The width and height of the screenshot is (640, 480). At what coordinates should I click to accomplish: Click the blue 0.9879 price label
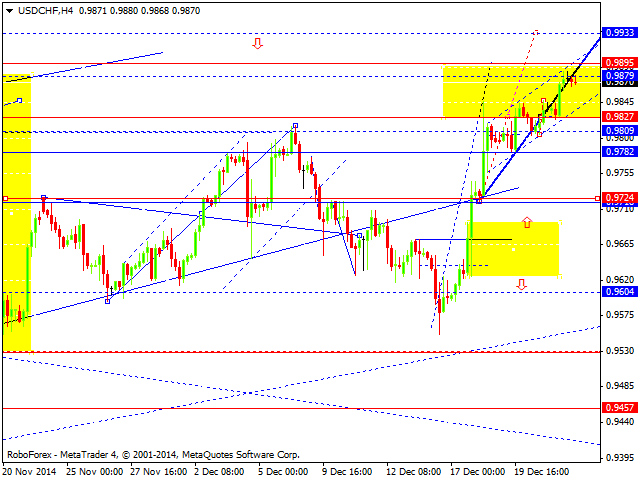[619, 75]
